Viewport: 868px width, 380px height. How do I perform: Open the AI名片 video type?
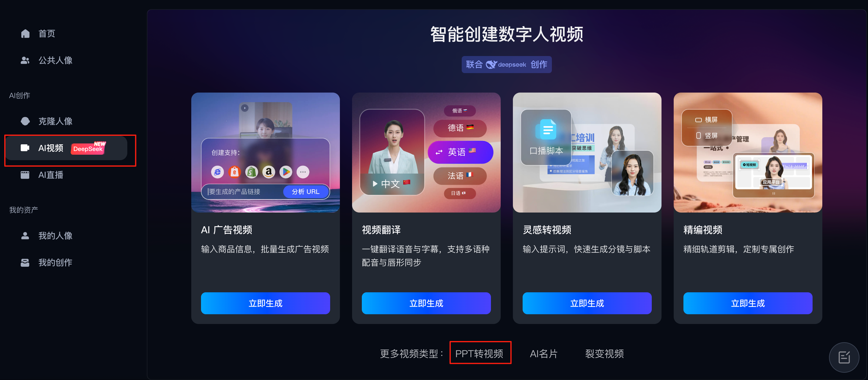coord(544,354)
